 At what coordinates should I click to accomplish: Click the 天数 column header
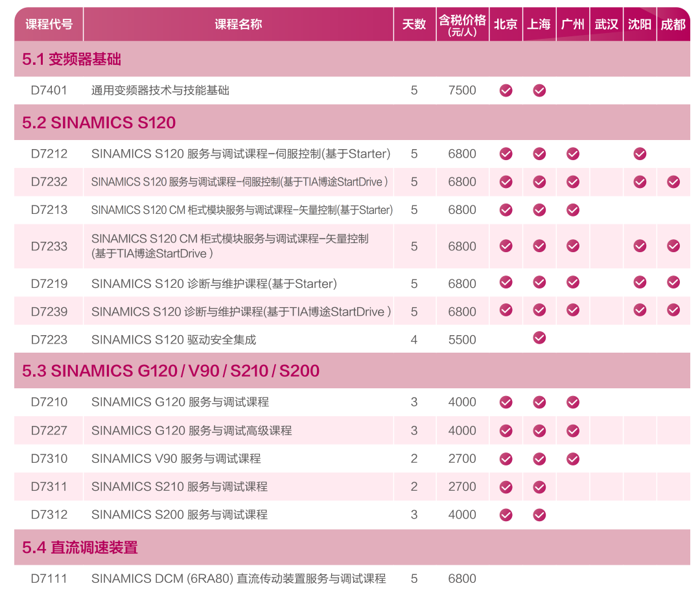pyautogui.click(x=414, y=24)
